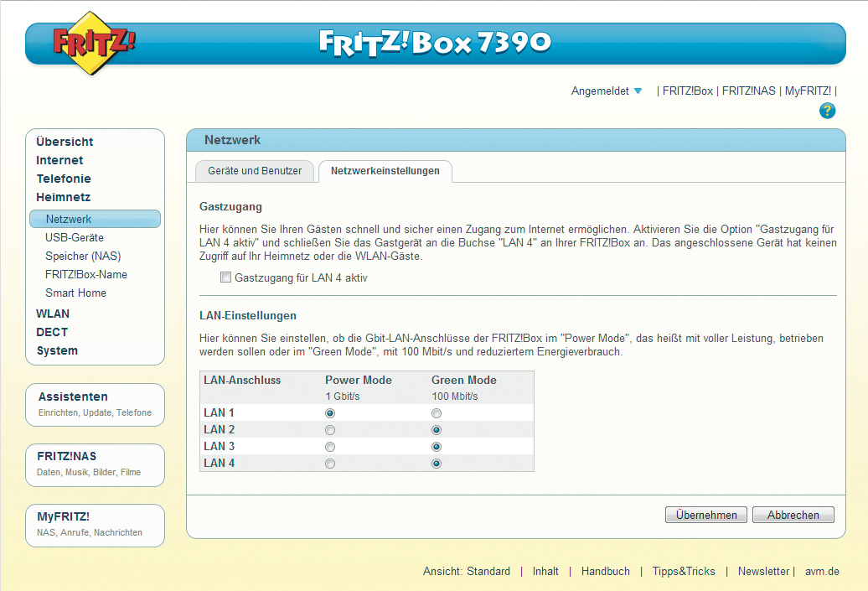Click the LAN 3 row label
The width and height of the screenshot is (868, 591).
pyautogui.click(x=220, y=446)
